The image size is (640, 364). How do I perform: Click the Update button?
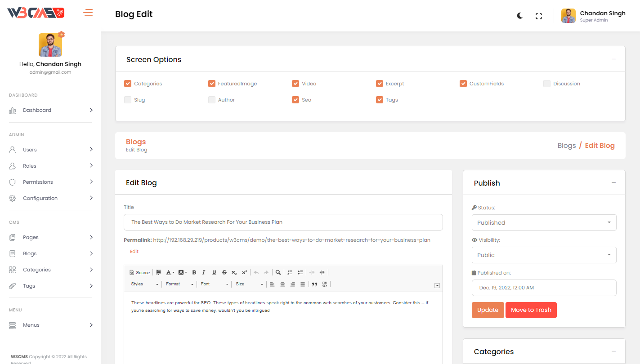[x=488, y=310]
